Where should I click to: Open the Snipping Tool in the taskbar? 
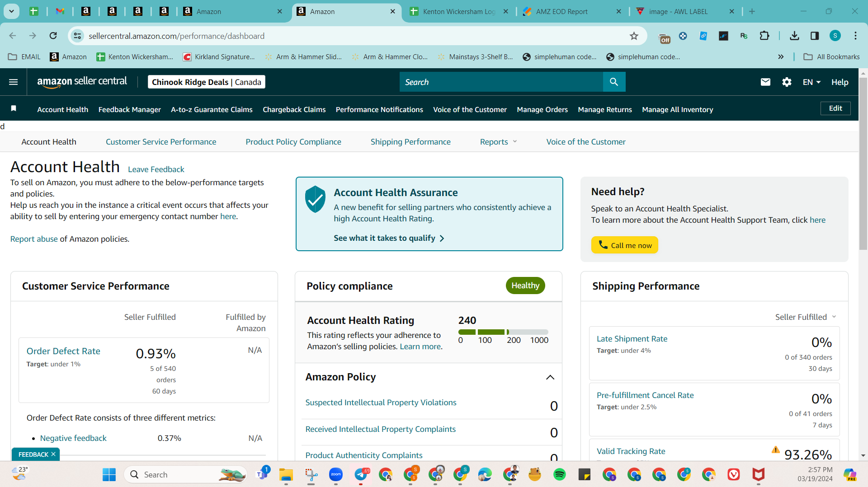click(311, 474)
